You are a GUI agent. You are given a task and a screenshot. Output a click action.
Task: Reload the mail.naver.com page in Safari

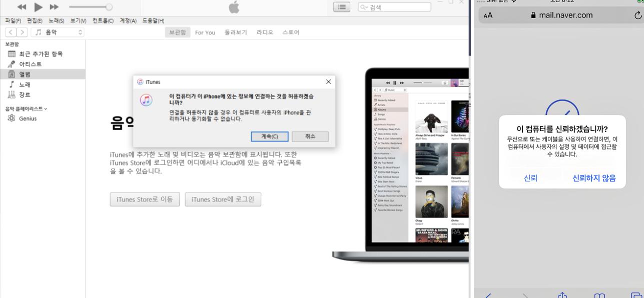(x=637, y=15)
